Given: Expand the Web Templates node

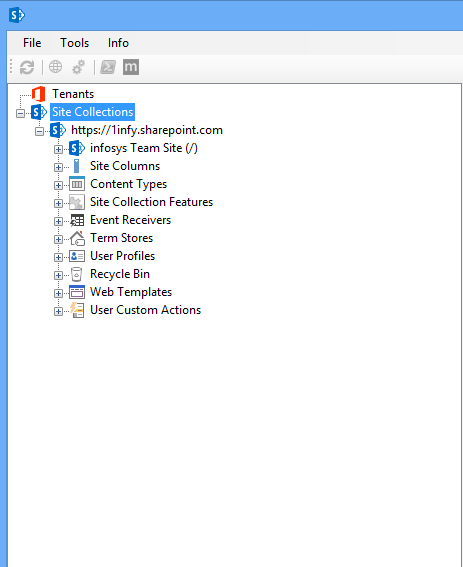Looking at the screenshot, I should point(58,293).
